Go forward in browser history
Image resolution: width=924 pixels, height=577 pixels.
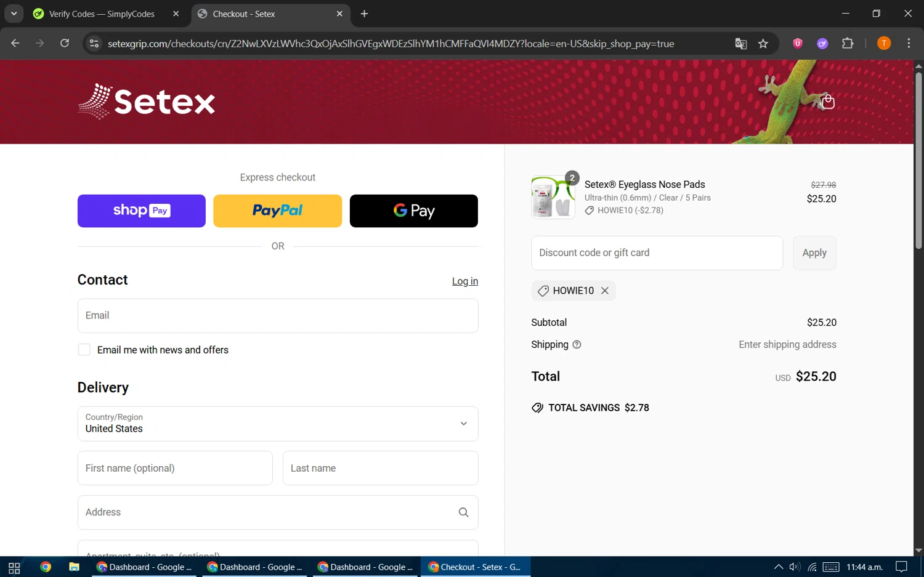pos(40,43)
